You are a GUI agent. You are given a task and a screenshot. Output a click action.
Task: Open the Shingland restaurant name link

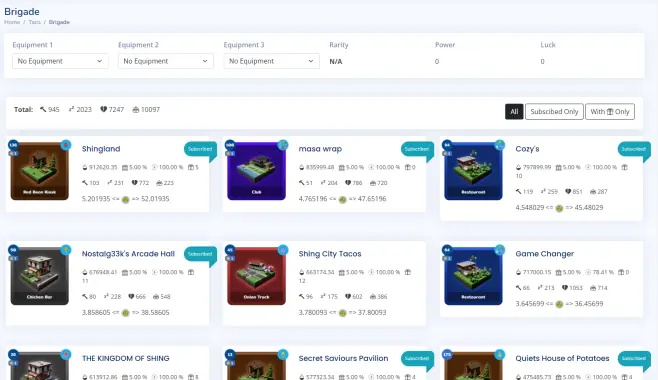coord(101,149)
